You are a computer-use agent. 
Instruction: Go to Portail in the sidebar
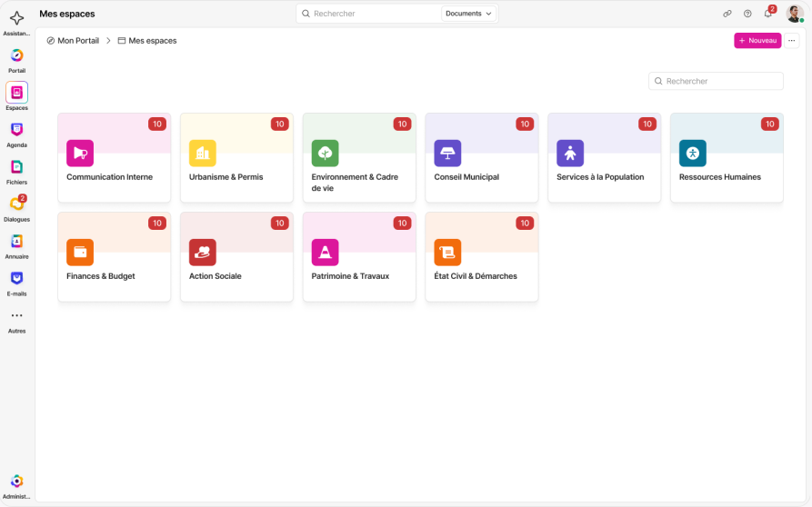click(16, 55)
